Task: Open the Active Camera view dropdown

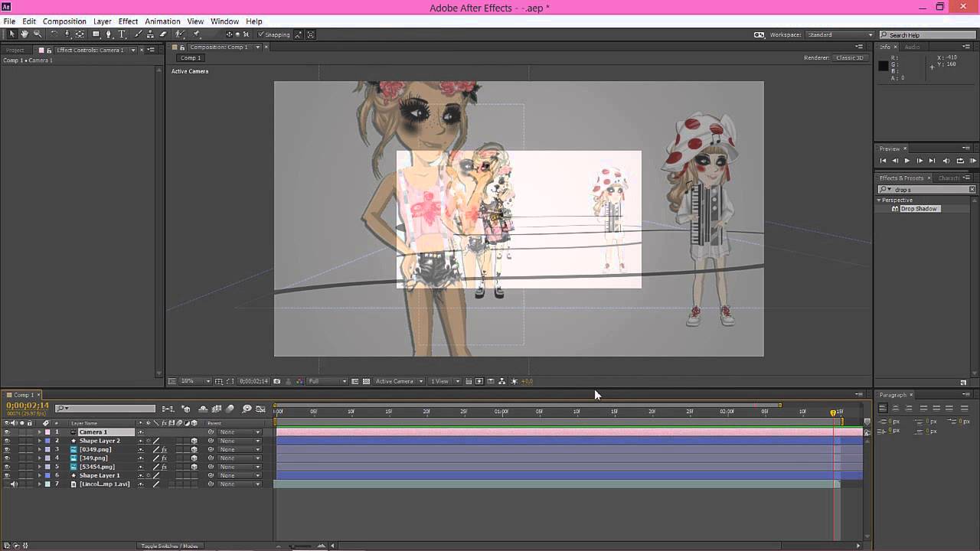Action: (399, 381)
